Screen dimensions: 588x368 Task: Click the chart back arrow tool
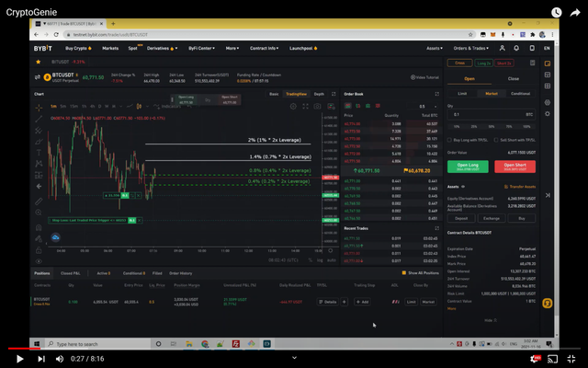point(39,186)
